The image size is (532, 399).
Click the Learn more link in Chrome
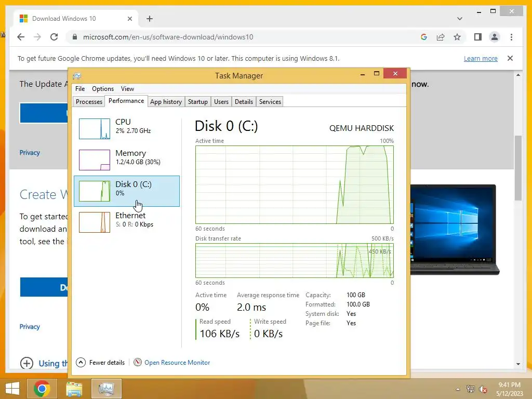(x=481, y=58)
